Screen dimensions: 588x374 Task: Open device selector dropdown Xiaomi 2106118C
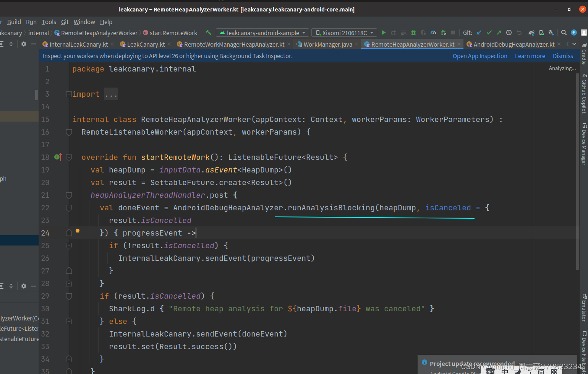tap(344, 33)
